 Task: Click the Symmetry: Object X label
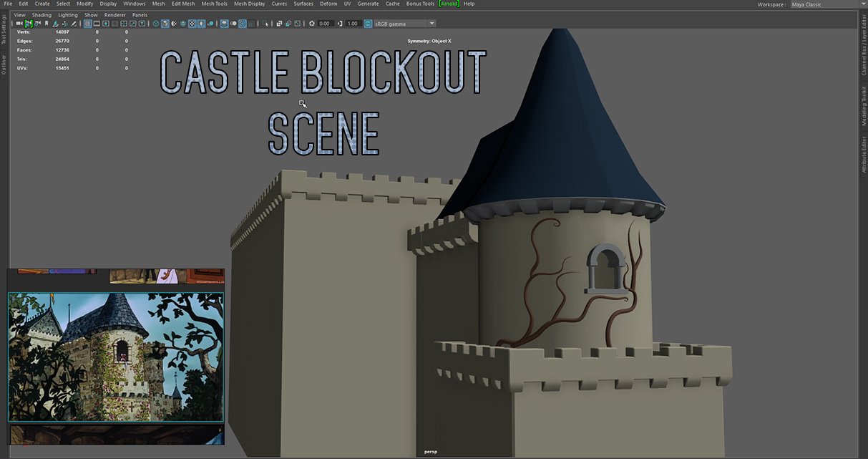[429, 41]
